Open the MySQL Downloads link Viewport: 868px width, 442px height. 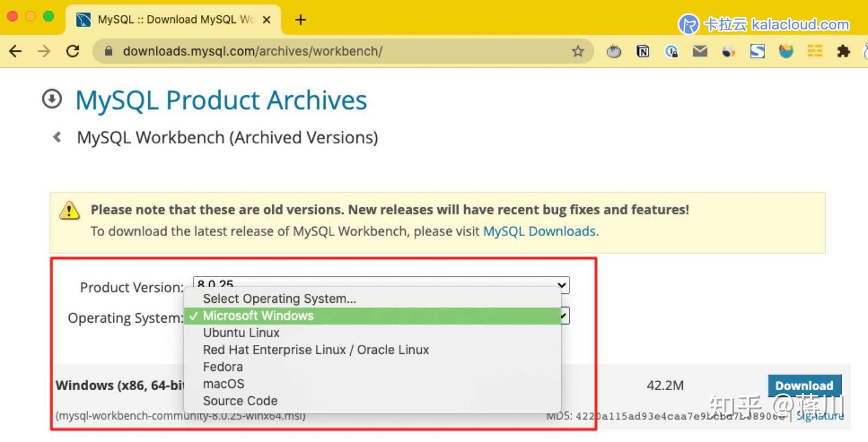point(538,231)
